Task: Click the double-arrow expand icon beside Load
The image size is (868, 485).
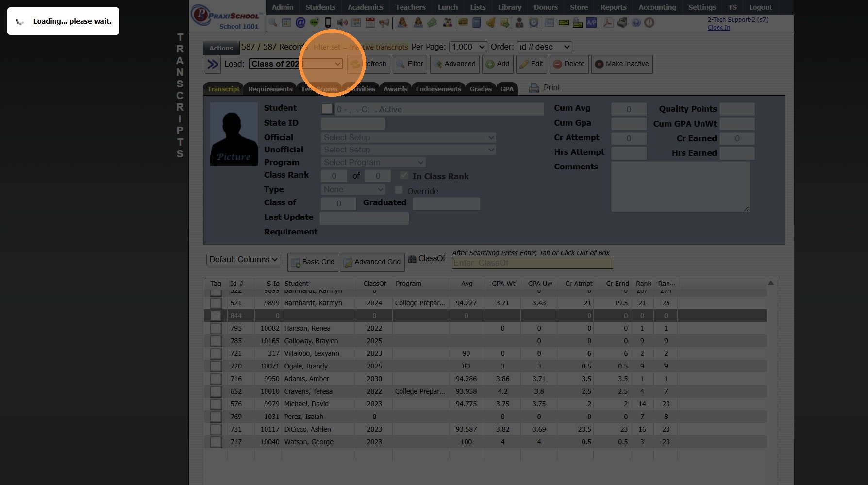Action: tap(213, 64)
